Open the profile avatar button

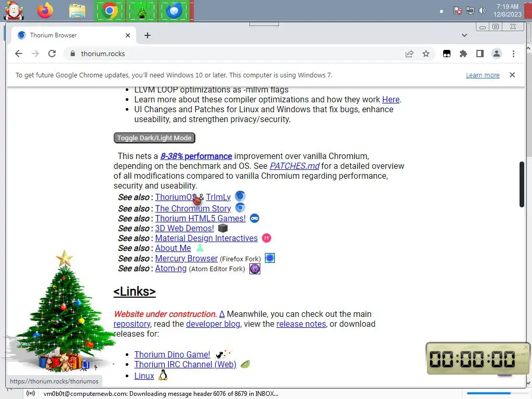click(497, 54)
